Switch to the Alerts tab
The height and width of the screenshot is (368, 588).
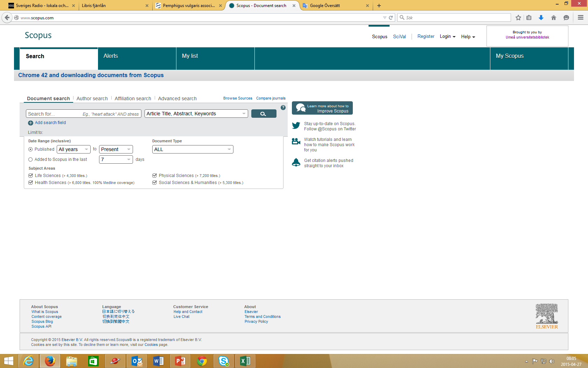pos(137,59)
